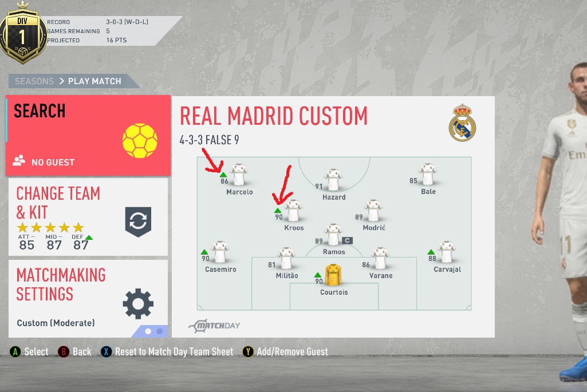The height and width of the screenshot is (392, 587).
Task: Go to the Seasons breadcrumb
Action: pyautogui.click(x=34, y=81)
